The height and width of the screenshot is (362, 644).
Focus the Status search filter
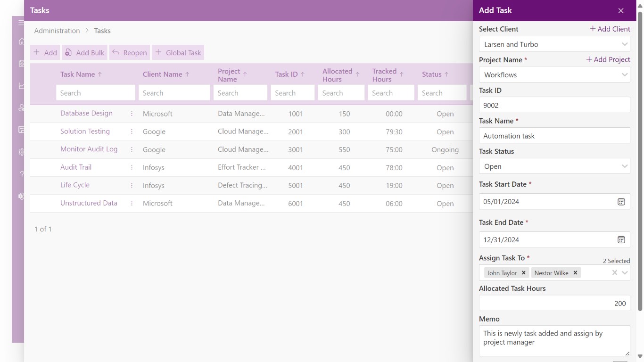pyautogui.click(x=442, y=93)
